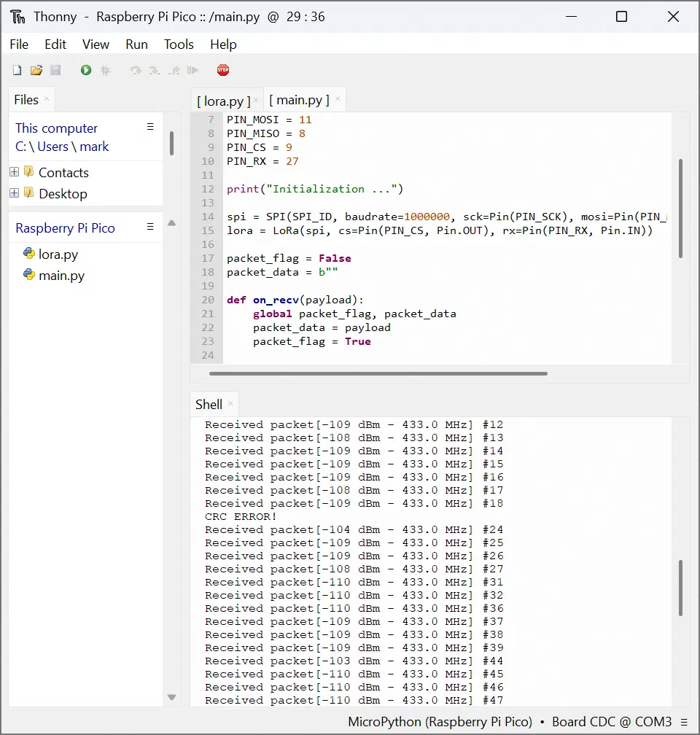The width and height of the screenshot is (700, 735).
Task: Click the Users path segment link
Action: [53, 147]
